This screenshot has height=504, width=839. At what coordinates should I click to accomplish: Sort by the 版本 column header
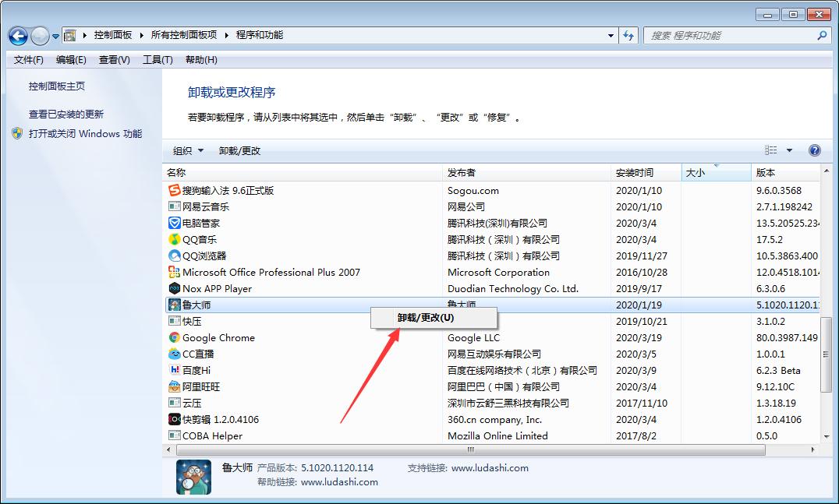785,173
